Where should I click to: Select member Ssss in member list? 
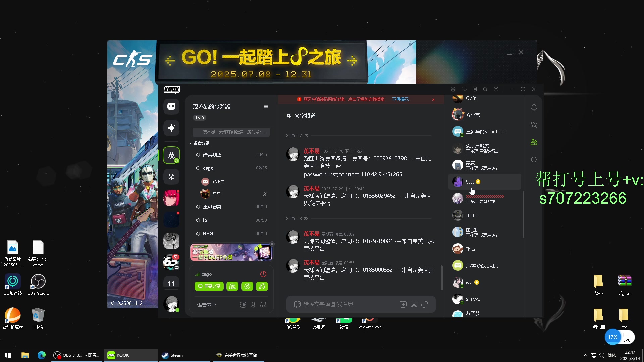(485, 182)
